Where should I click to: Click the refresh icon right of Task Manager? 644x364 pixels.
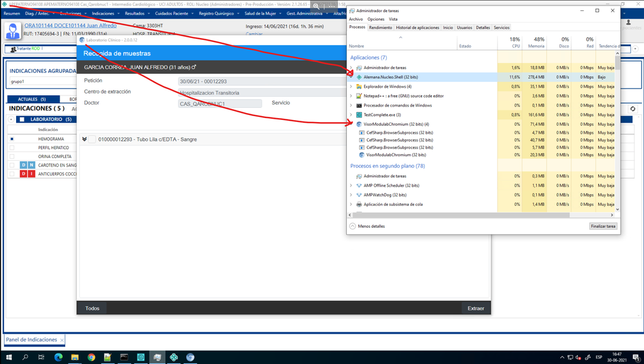[x=632, y=109]
